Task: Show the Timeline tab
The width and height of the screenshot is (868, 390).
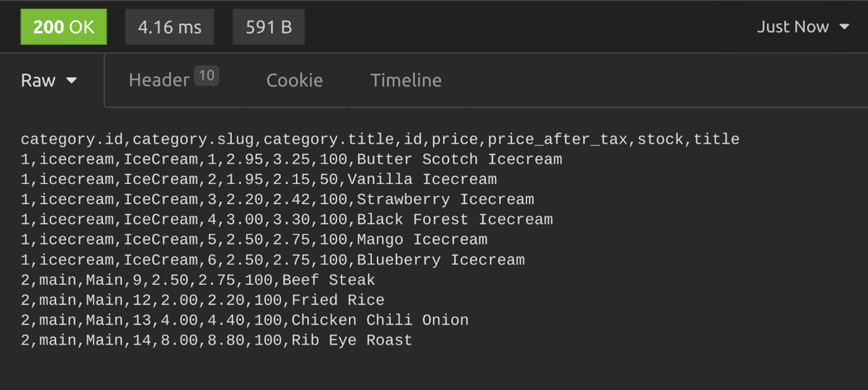Action: [406, 81]
